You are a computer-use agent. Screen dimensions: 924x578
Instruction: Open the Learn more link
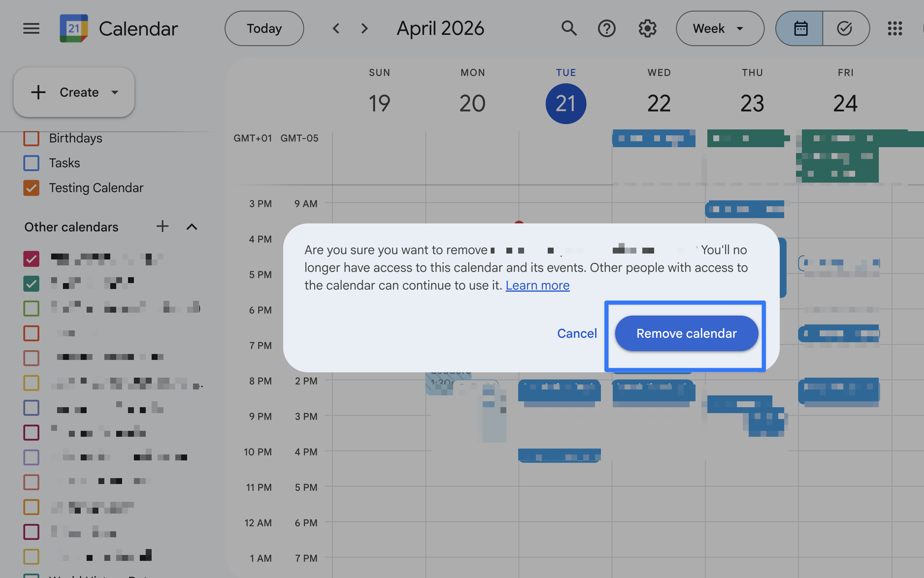pos(537,285)
